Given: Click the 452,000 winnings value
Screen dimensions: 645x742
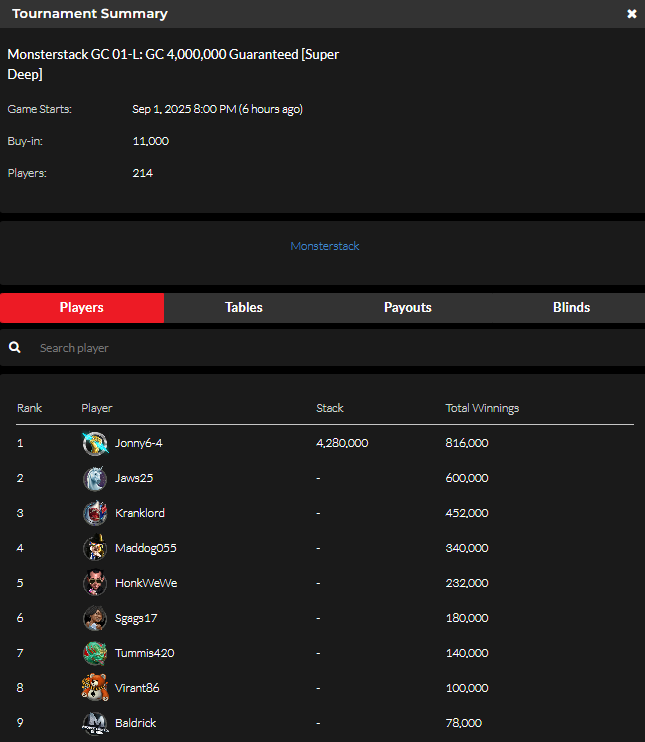Looking at the screenshot, I should 467,513.
